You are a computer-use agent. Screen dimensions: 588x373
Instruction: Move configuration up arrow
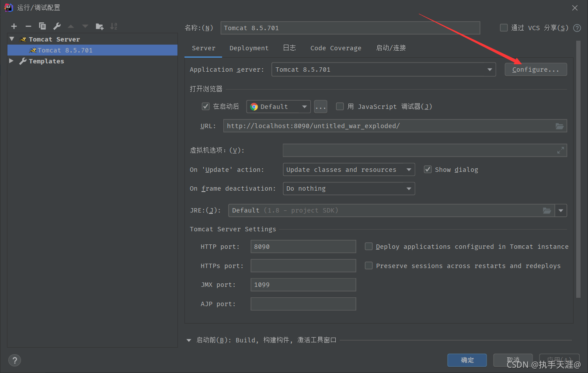coord(71,26)
